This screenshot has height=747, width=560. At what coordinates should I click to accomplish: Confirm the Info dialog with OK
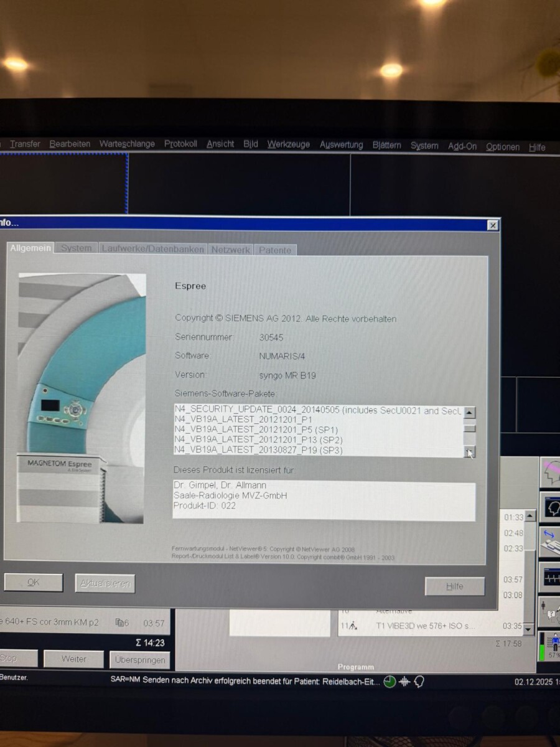coord(33,582)
